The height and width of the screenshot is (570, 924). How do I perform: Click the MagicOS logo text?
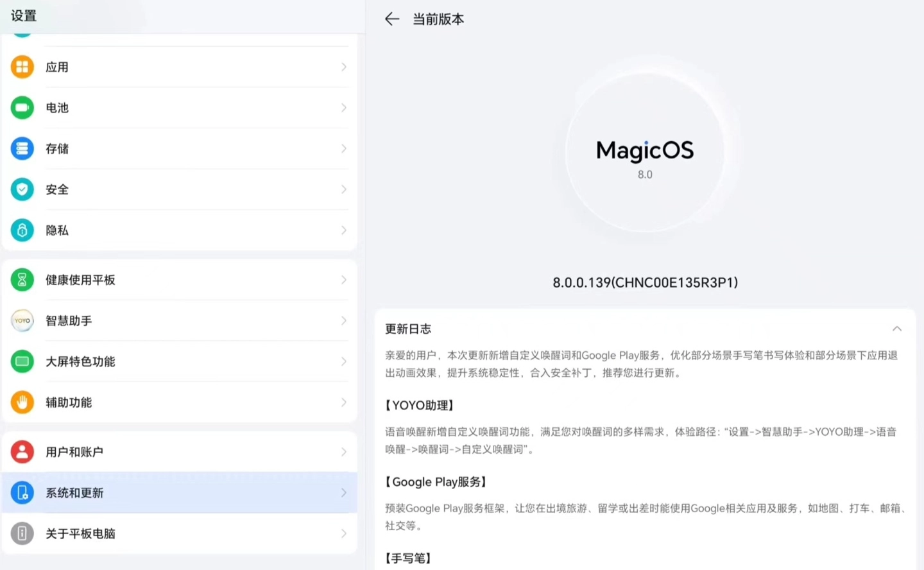click(x=645, y=150)
